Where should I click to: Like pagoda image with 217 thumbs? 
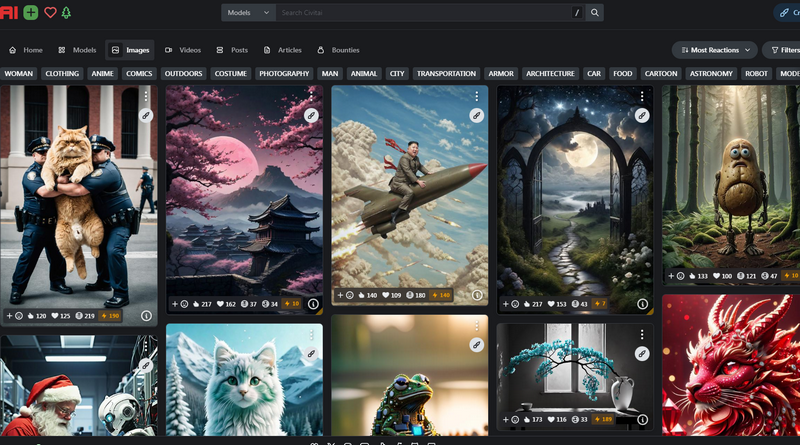tap(200, 304)
